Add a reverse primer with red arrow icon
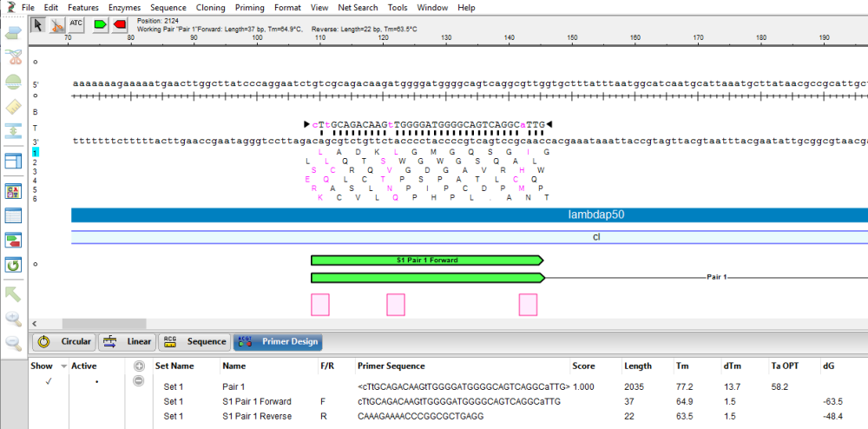 119,24
